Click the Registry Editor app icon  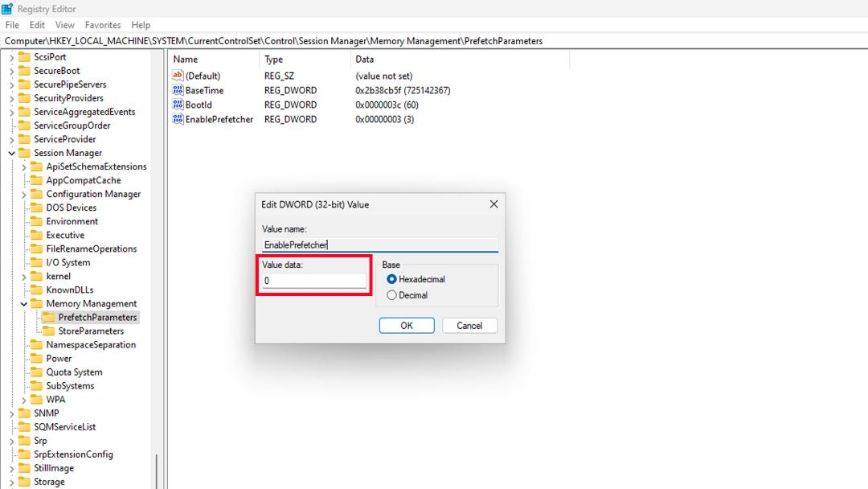(7, 9)
